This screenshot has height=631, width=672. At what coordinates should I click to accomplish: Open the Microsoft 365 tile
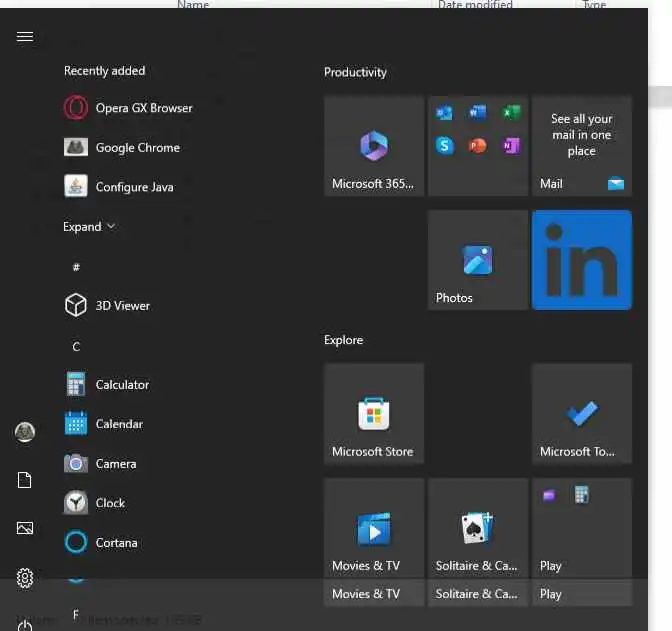374,146
